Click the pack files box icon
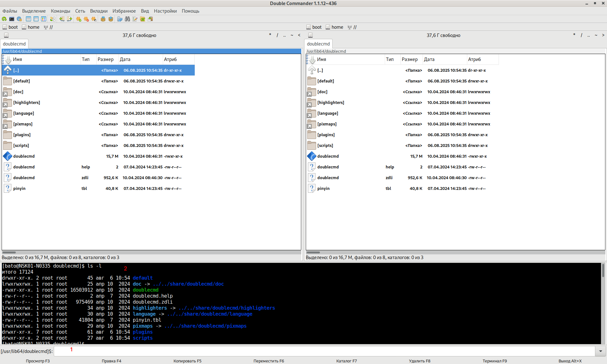This screenshot has width=607, height=364. pyautogui.click(x=103, y=19)
